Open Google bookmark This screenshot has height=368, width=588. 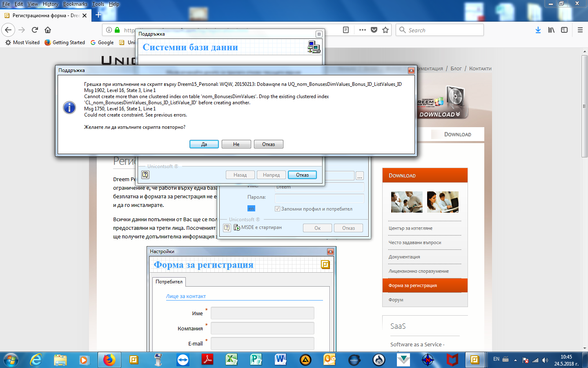(102, 43)
